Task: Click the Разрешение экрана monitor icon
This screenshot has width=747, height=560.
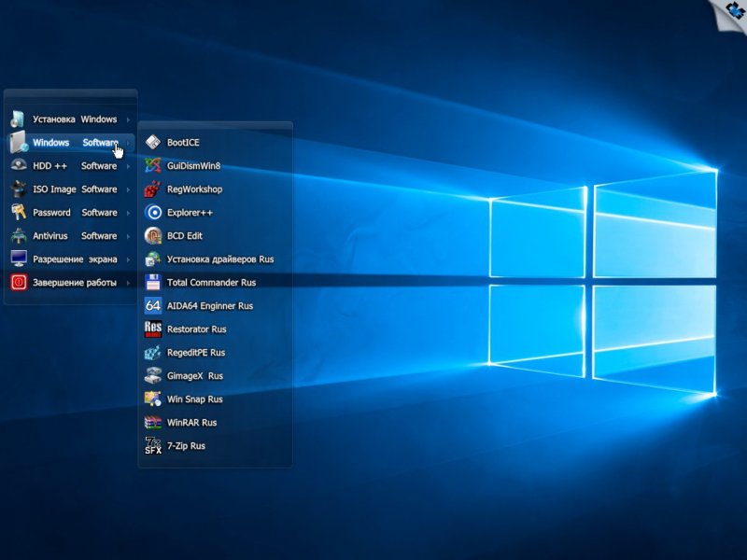Action: tap(19, 259)
